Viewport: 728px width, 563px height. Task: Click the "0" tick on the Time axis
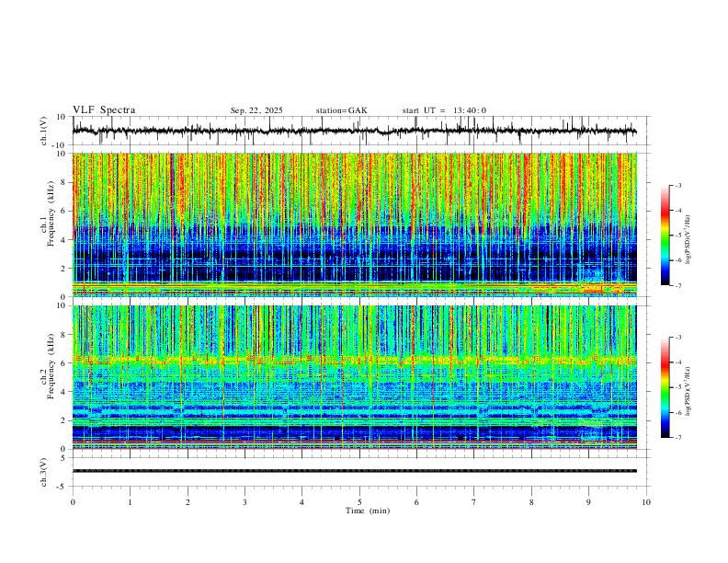pos(73,502)
